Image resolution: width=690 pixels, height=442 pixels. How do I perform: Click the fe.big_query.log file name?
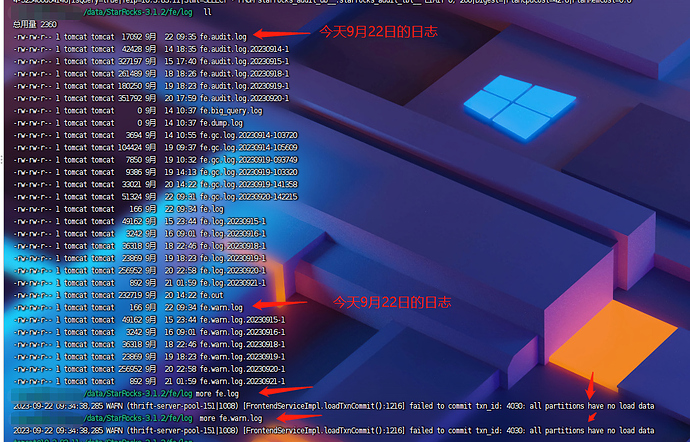click(x=231, y=111)
